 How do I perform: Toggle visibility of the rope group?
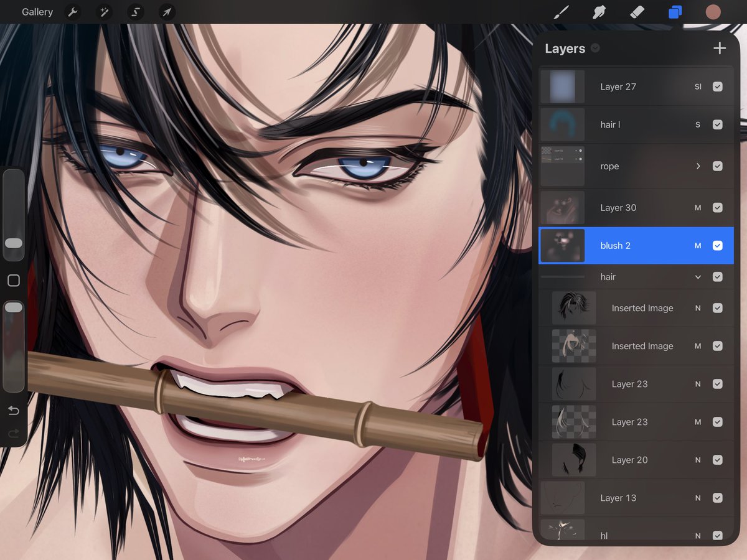(718, 166)
